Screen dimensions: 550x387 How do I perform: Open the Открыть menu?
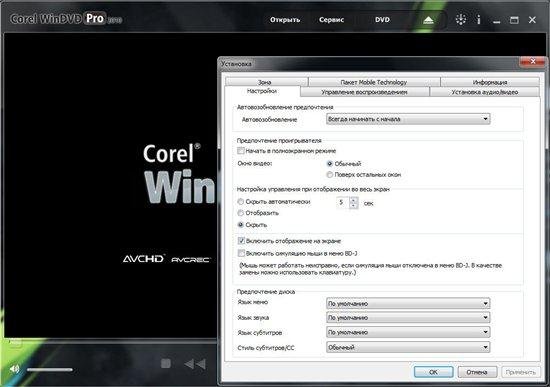click(285, 20)
